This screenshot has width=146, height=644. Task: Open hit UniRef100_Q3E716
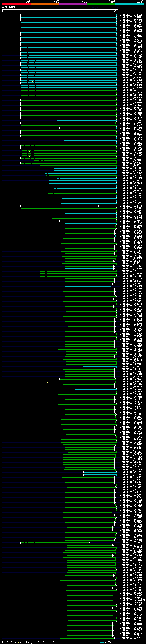[131, 15]
